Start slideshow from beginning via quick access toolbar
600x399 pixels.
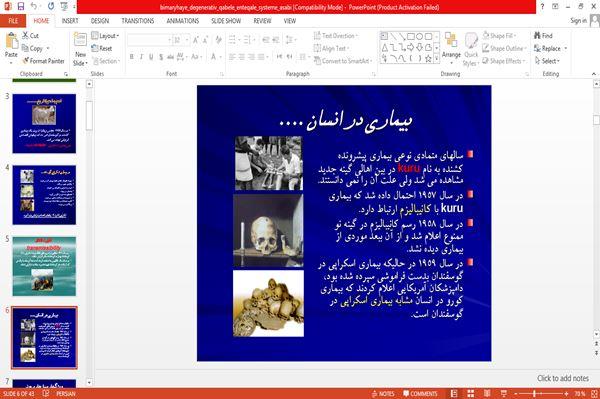[64, 7]
